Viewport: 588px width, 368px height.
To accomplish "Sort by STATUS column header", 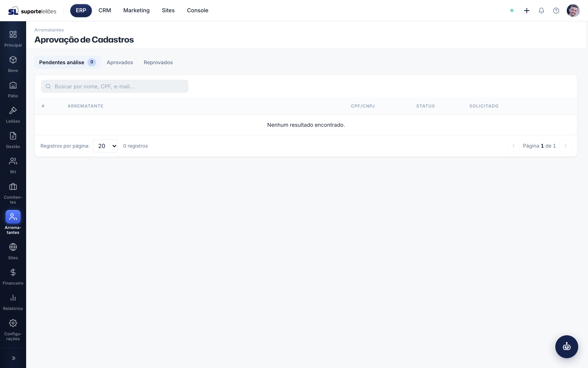I will (x=425, y=106).
